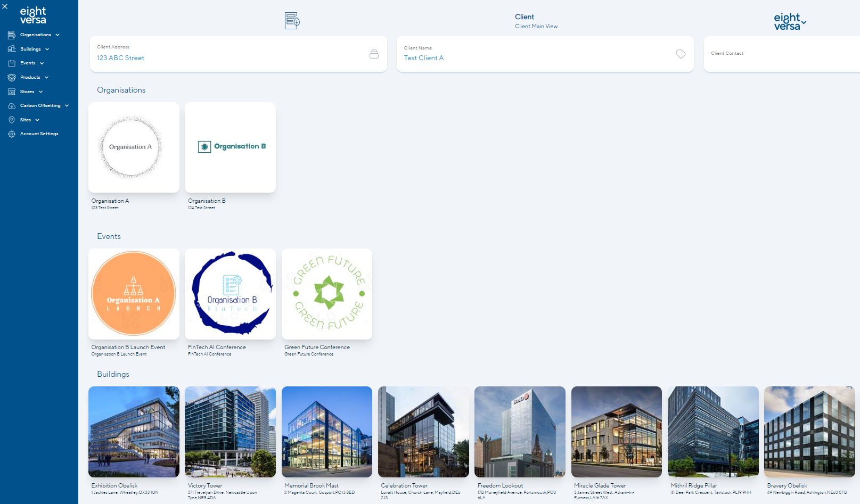Close the sidebar with the X icon
Screen dimensions: 860x504
pos(5,6)
